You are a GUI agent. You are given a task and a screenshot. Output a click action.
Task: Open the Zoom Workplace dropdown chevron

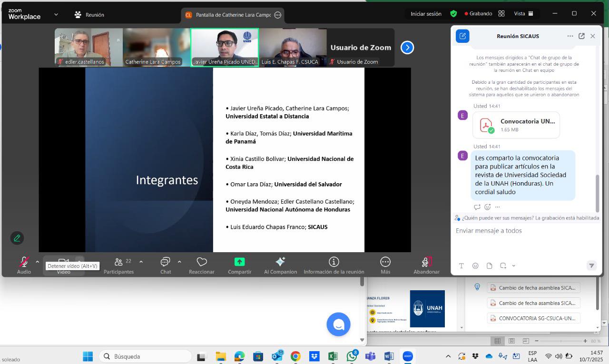pos(56,15)
